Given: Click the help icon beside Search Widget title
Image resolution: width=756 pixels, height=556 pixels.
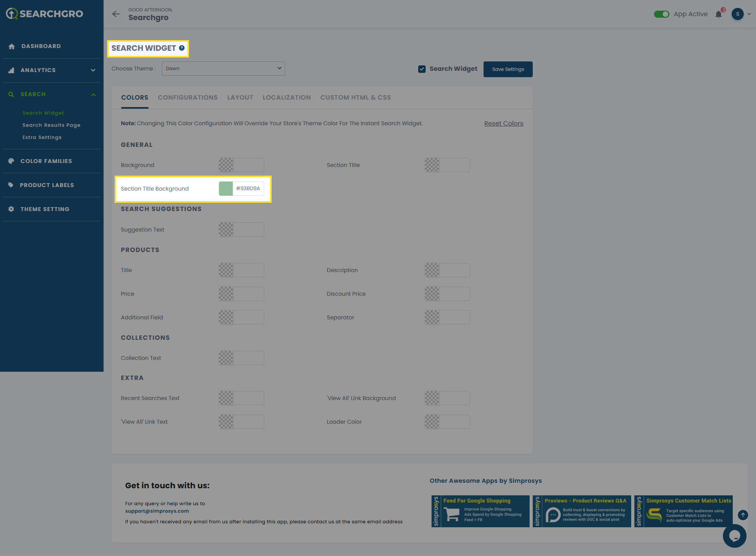Looking at the screenshot, I should tap(182, 48).
